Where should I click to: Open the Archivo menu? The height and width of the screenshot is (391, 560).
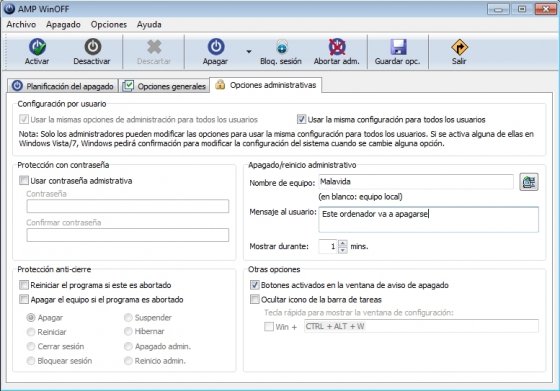[x=21, y=25]
